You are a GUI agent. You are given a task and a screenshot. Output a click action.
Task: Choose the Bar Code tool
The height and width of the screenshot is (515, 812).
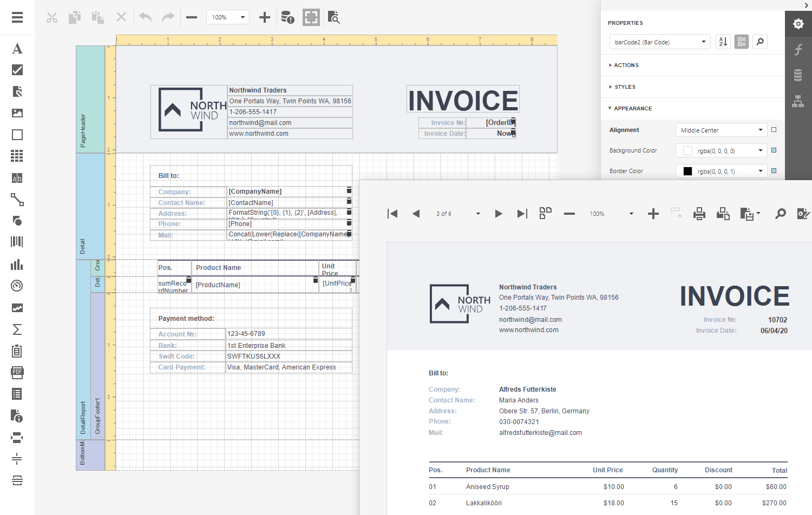pos(17,242)
